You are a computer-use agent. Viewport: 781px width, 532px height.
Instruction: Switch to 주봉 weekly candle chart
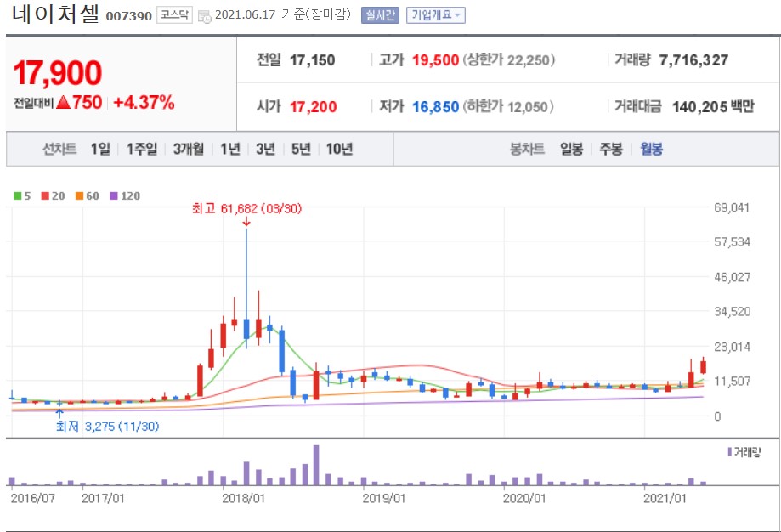(611, 149)
